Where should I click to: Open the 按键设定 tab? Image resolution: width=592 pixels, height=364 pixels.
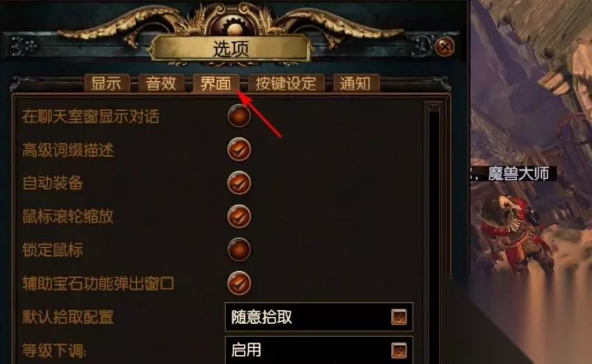pos(286,83)
